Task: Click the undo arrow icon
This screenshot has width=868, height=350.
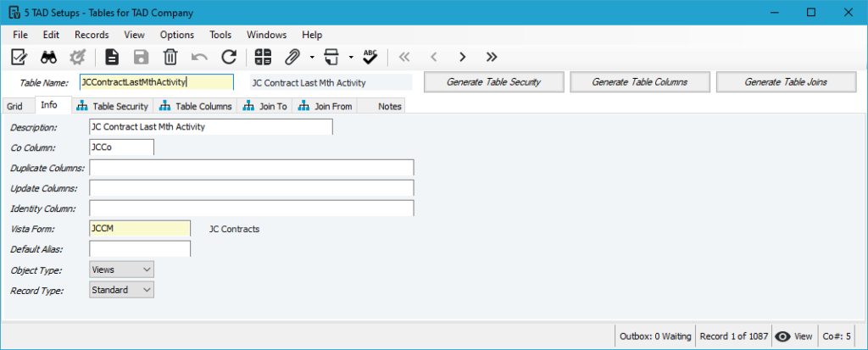Action: click(199, 57)
